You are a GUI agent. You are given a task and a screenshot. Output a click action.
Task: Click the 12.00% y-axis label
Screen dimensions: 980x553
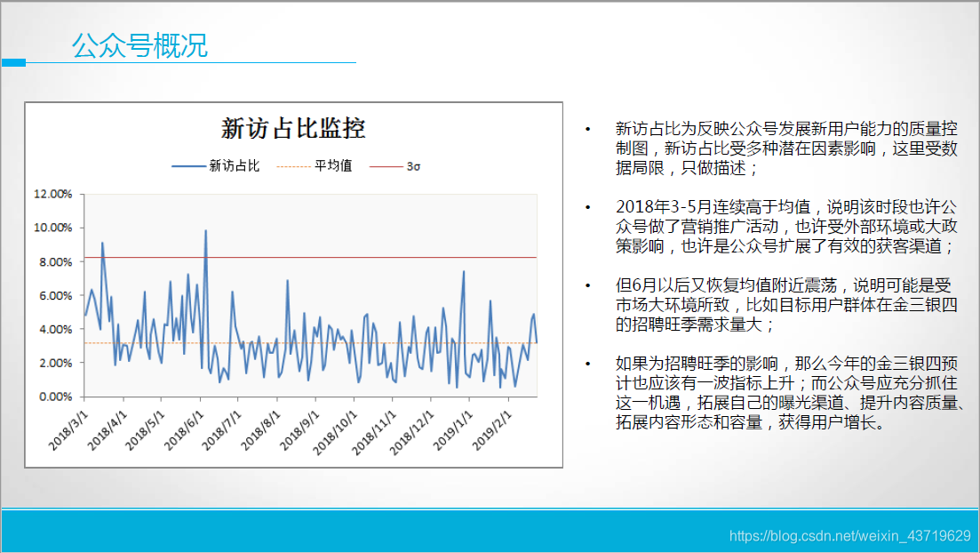[53, 194]
